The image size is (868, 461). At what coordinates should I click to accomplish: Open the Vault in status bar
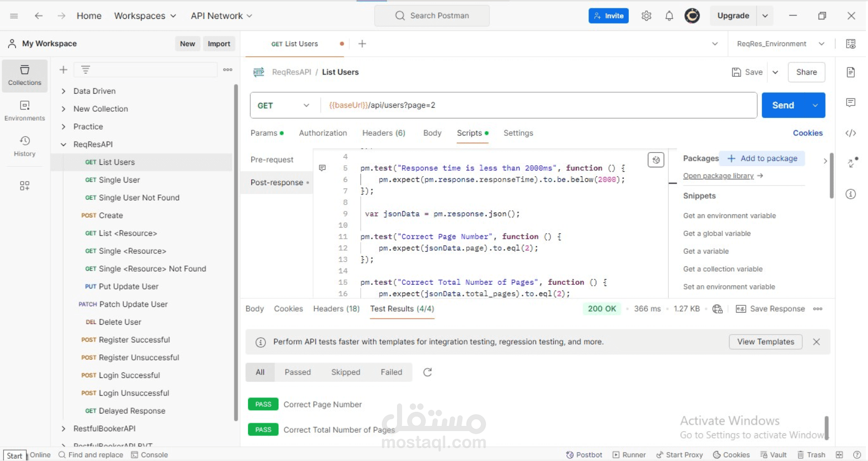click(x=773, y=455)
